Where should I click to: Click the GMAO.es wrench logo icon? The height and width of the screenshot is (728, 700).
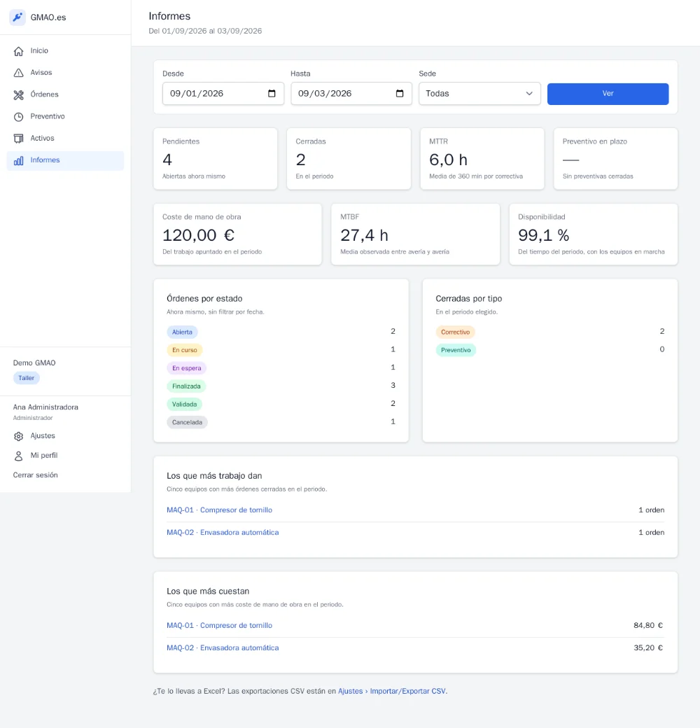point(17,17)
